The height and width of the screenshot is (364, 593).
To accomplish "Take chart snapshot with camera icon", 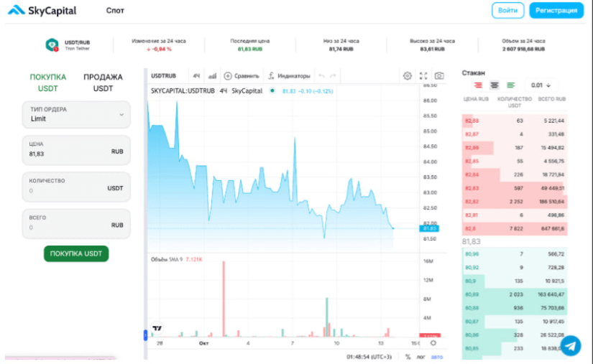I will point(439,76).
